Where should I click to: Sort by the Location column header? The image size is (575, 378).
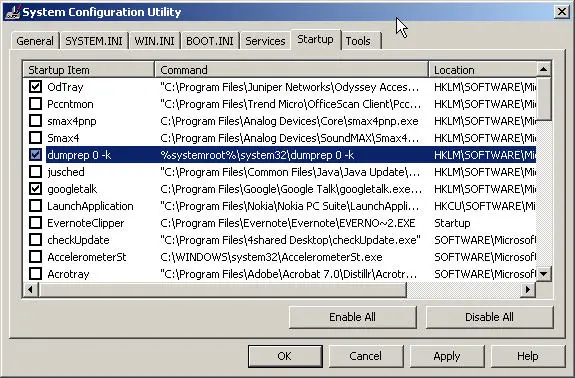point(482,70)
